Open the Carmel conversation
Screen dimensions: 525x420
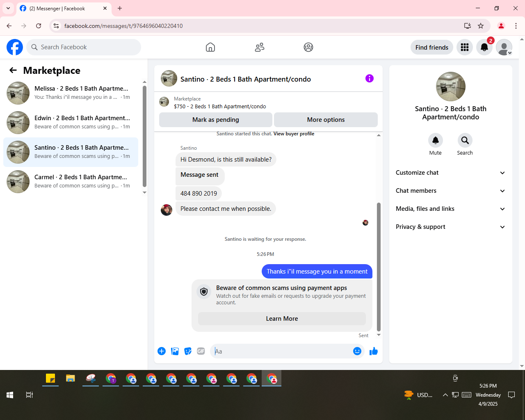pyautogui.click(x=71, y=182)
